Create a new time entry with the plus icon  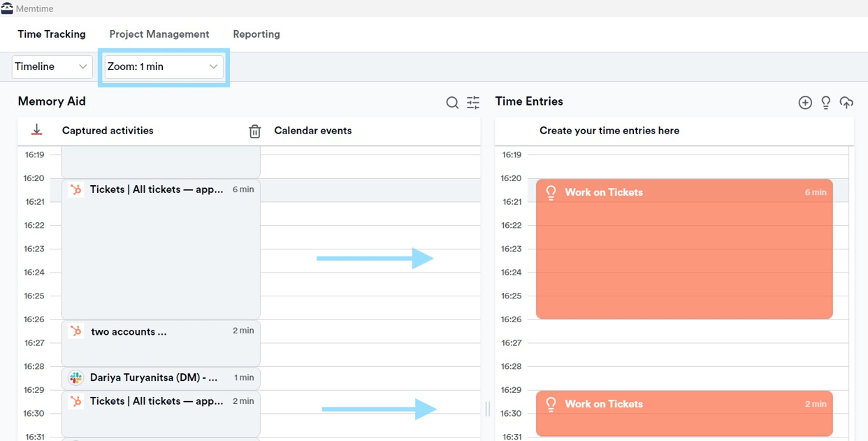(x=804, y=102)
